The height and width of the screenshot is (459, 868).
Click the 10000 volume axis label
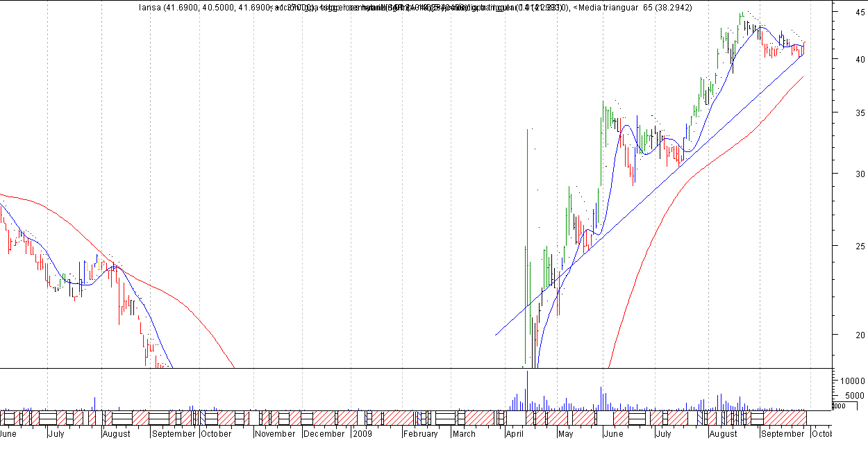coord(852,381)
